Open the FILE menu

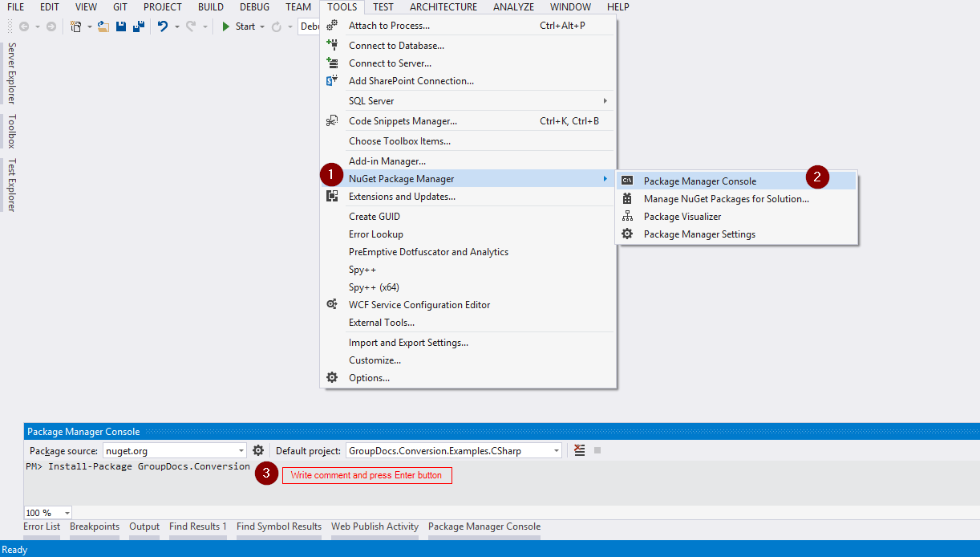16,7
